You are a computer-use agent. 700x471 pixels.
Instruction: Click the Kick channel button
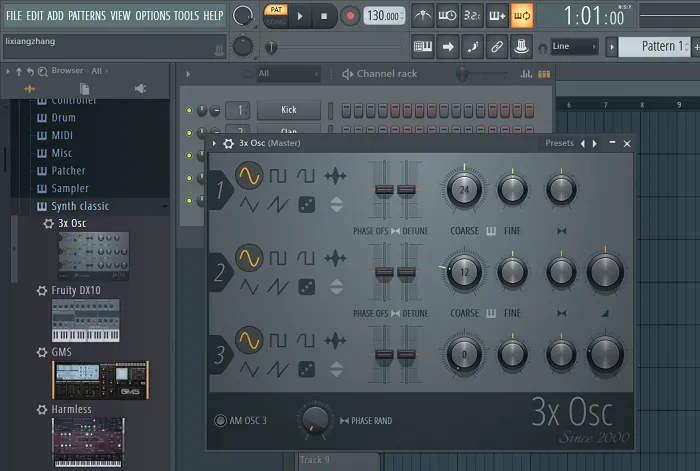tap(289, 110)
